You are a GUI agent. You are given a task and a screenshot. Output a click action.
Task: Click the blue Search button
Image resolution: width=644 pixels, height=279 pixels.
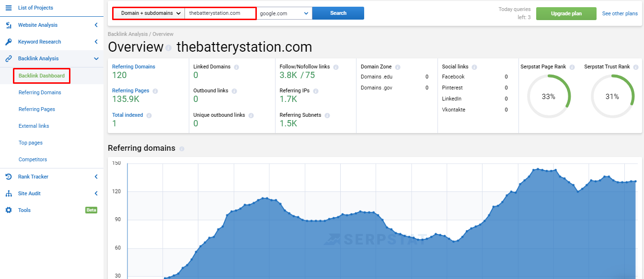tap(338, 13)
